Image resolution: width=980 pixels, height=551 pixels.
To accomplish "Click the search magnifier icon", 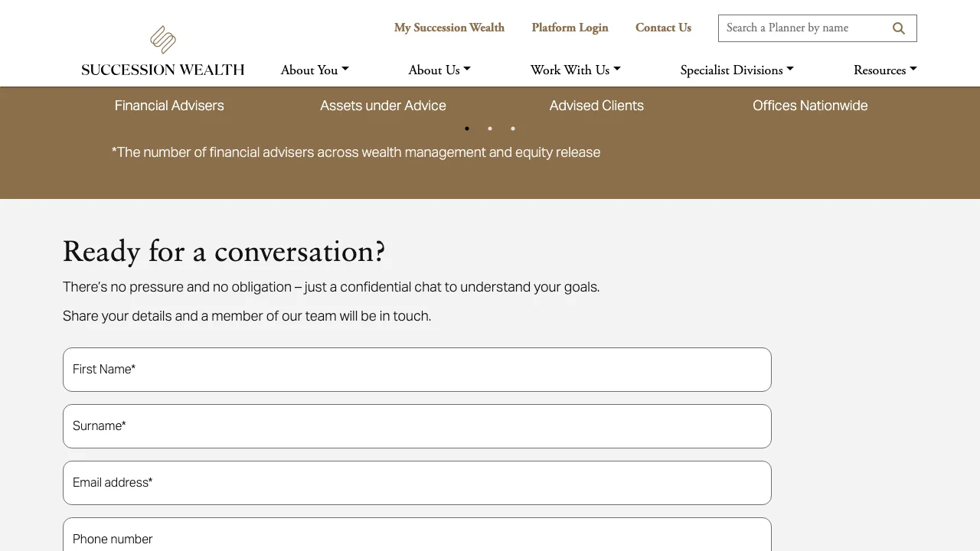I will tap(898, 28).
